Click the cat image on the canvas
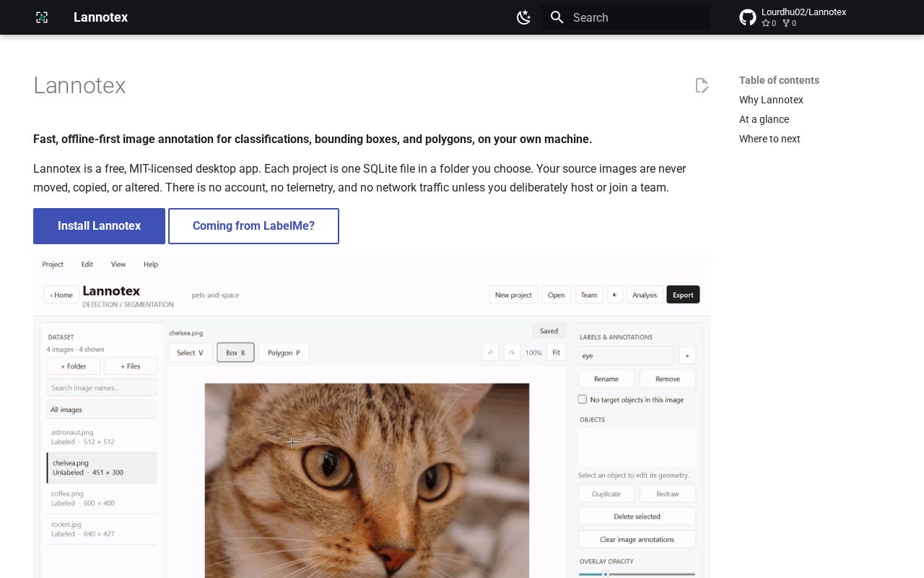This screenshot has height=578, width=924. point(367,480)
